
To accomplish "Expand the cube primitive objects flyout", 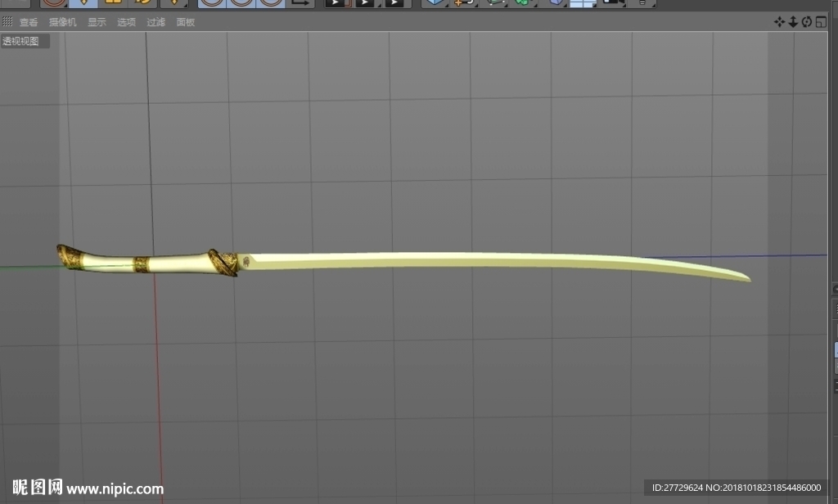I will click(435, 3).
